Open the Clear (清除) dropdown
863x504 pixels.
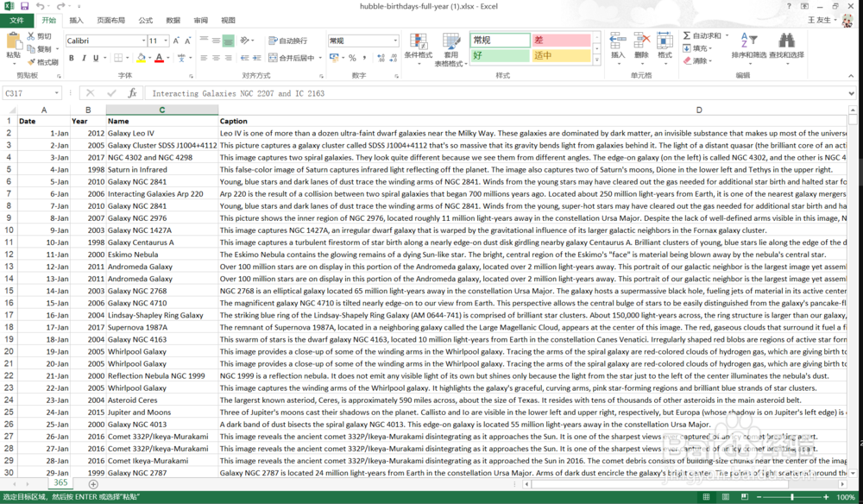697,60
